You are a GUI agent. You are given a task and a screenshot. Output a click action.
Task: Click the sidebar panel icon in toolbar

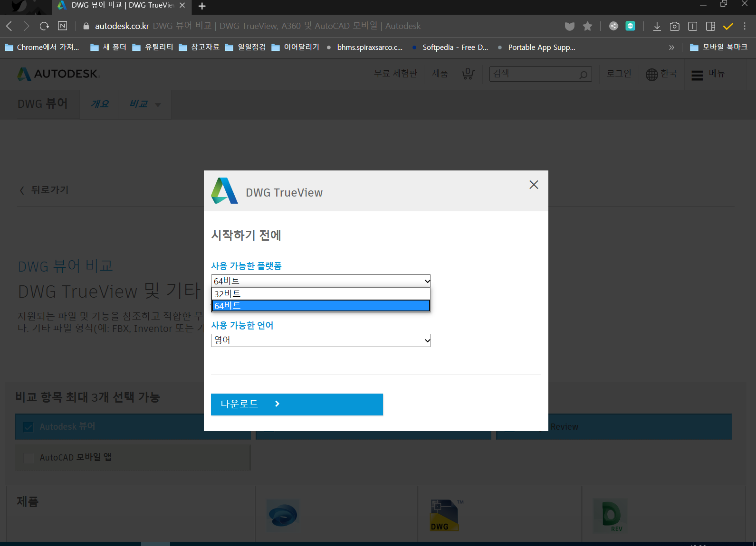pos(710,26)
